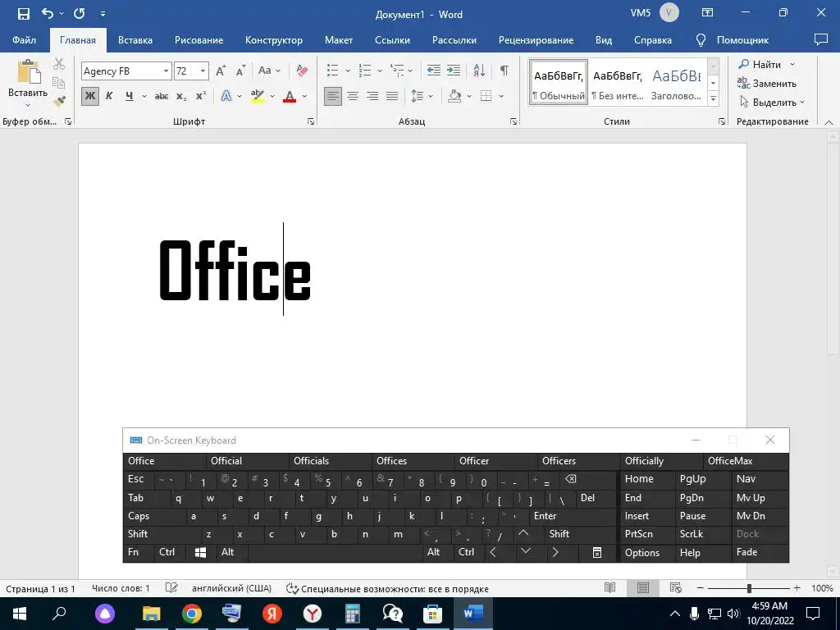Viewport: 840px width, 630px height.
Task: Apply yellow text highlight color
Action: [257, 97]
